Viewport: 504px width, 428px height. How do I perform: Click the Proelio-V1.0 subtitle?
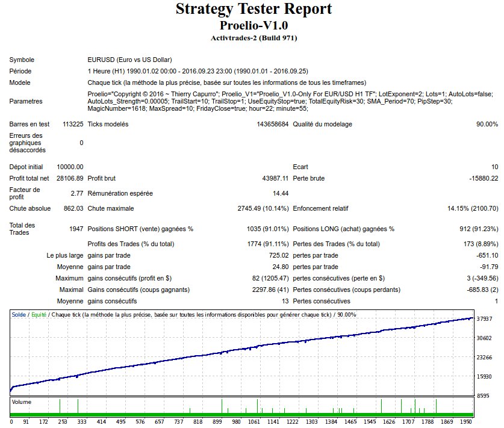pyautogui.click(x=254, y=25)
